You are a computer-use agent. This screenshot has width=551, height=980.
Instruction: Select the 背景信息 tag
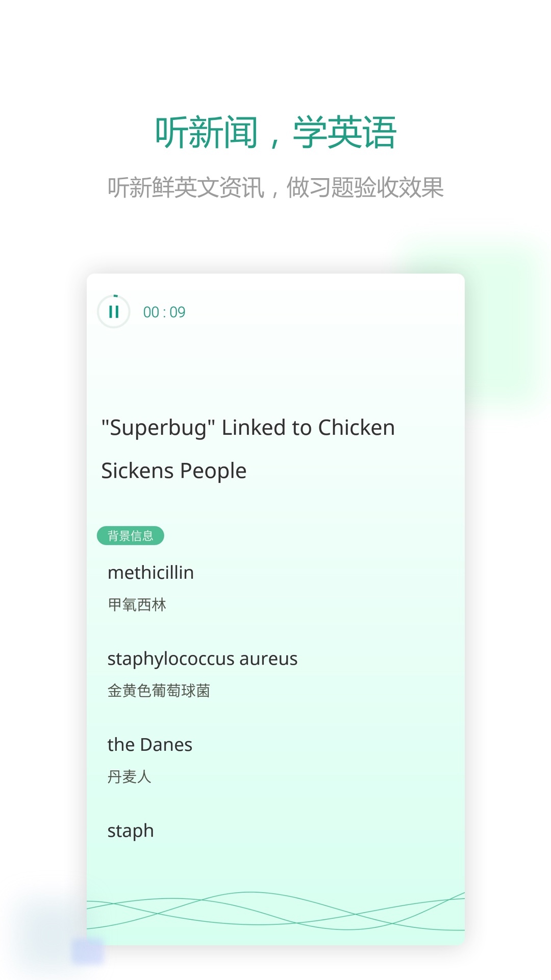(x=131, y=535)
